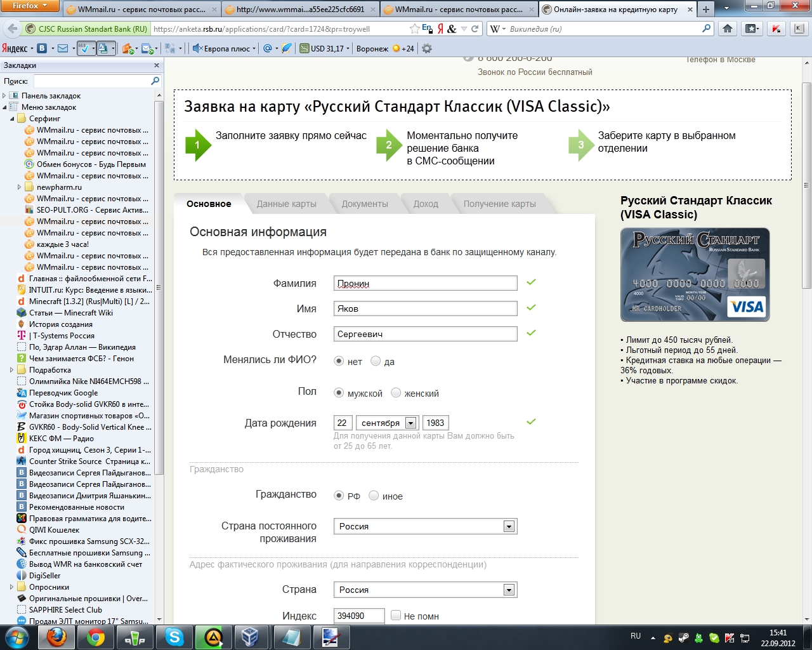Click the RU language indicator in tray

[636, 636]
